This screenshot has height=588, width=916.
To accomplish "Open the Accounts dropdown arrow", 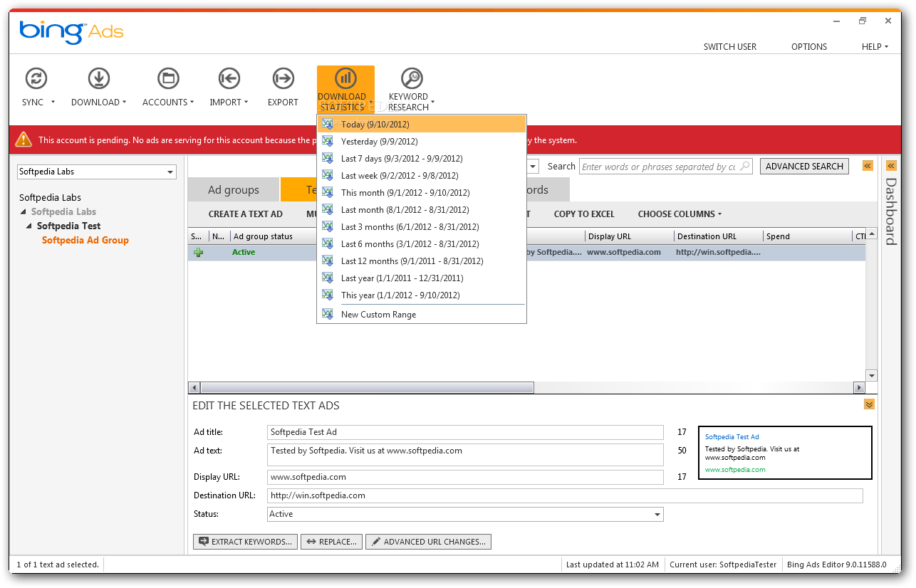I will coord(192,103).
